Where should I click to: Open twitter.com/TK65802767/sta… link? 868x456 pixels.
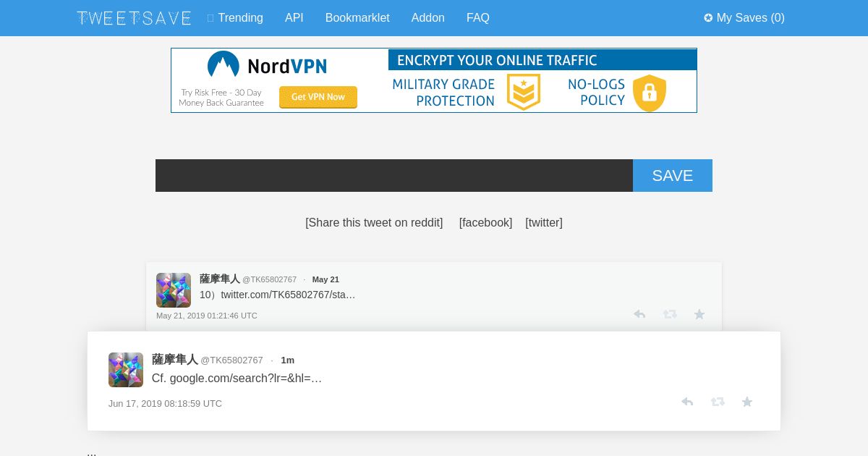tap(288, 295)
